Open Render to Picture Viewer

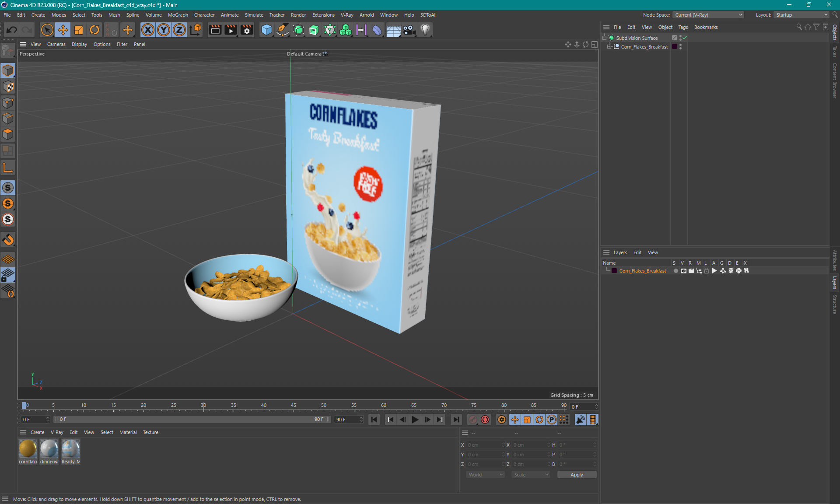(x=231, y=30)
